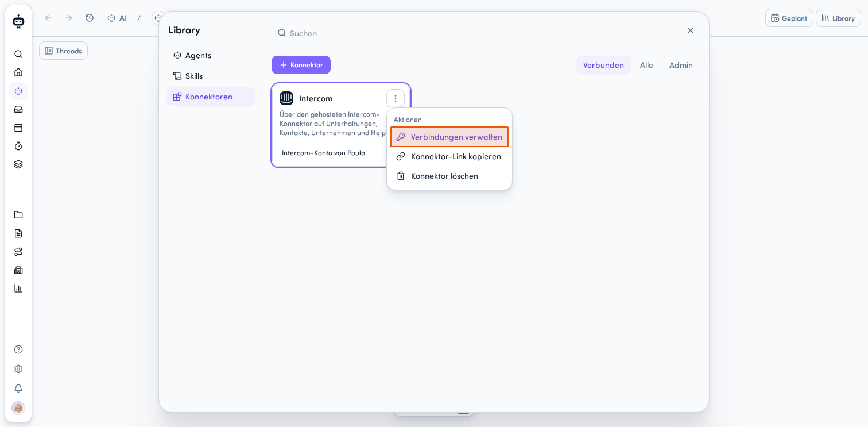This screenshot has height=427, width=868.
Task: Open the document page sidebar icon
Action: coord(18,233)
